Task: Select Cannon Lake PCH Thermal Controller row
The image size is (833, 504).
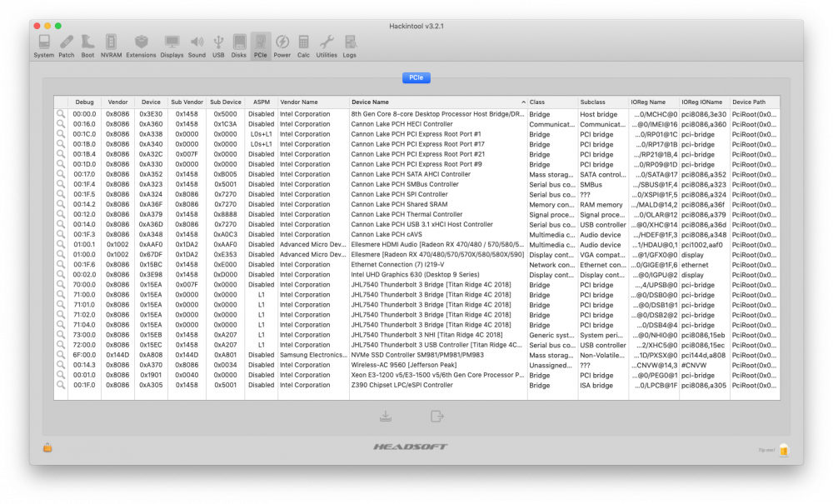Action: point(416,215)
